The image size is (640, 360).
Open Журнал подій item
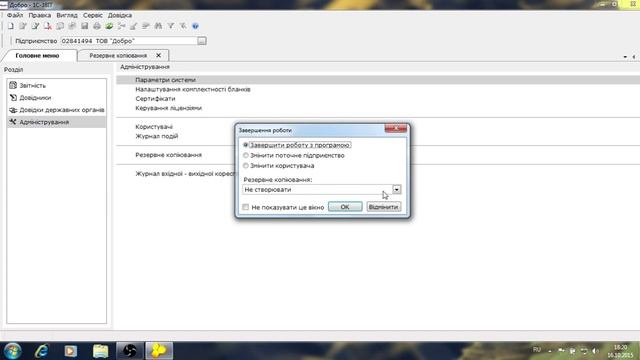[x=157, y=136]
